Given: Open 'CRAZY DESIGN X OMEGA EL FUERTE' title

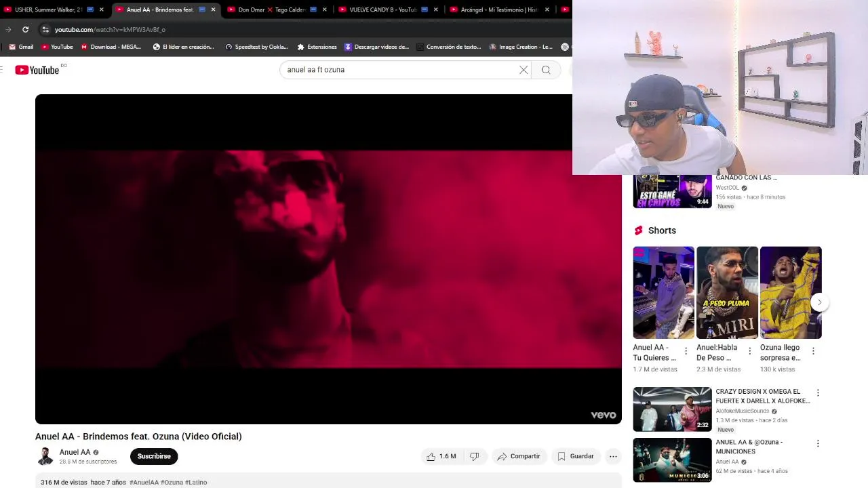Looking at the screenshot, I should [762, 396].
